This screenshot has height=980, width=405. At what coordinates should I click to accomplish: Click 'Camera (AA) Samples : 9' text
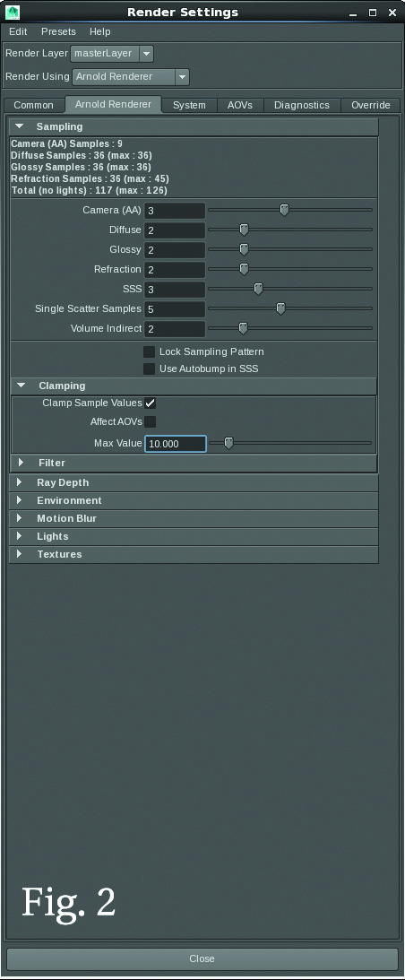(x=67, y=143)
